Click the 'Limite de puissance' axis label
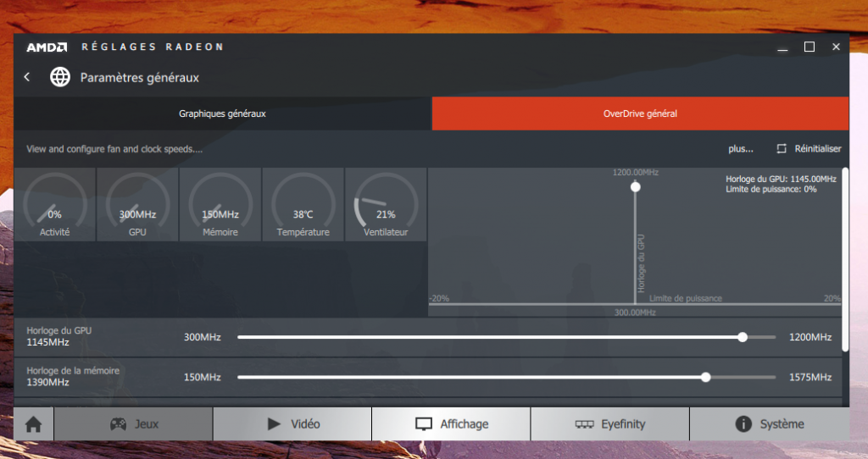 pos(685,299)
